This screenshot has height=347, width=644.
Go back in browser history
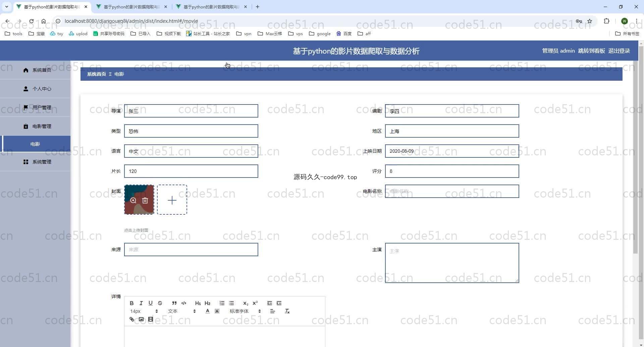click(7, 21)
